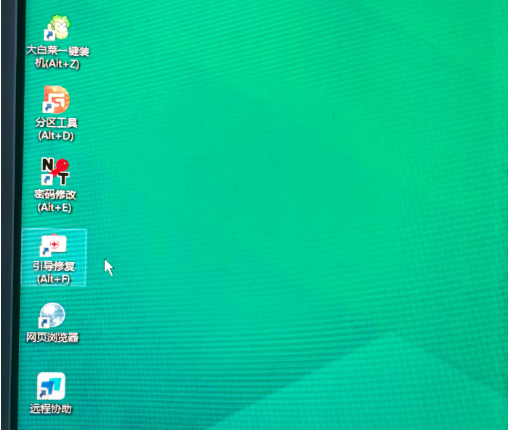
Task: Click the red key in NT icon
Action: pyautogui.click(x=60, y=167)
